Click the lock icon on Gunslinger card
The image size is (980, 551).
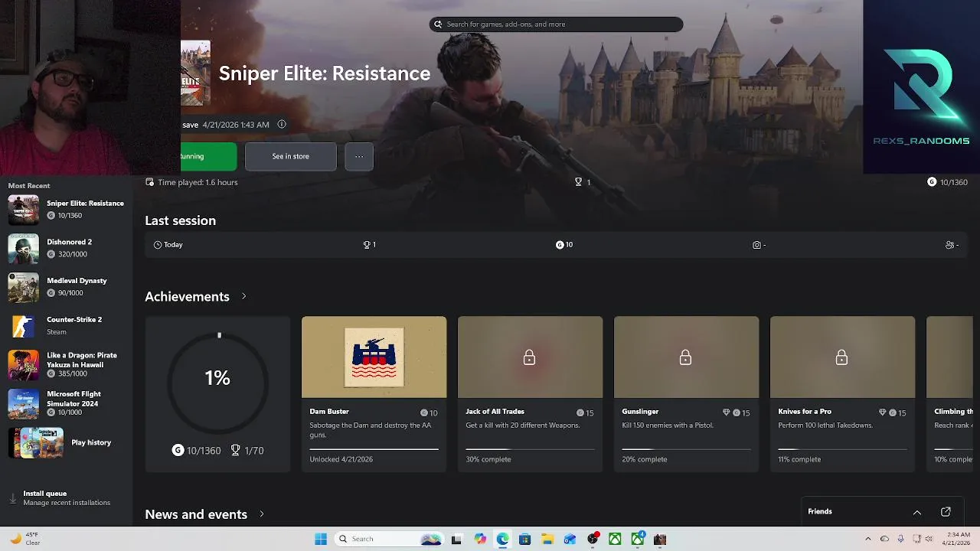pos(685,357)
